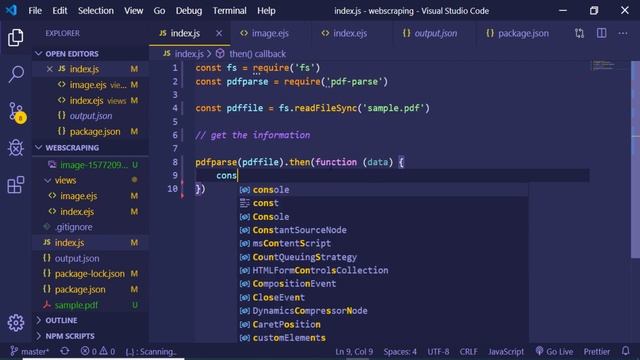
Task: Close index.js in Open Editors list
Action: pyautogui.click(x=49, y=69)
